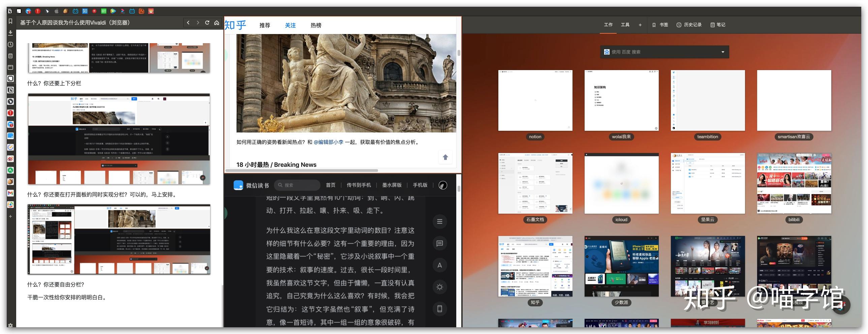This screenshot has height=334, width=868.
Task: Open WeRead 手机版 link
Action: click(420, 185)
